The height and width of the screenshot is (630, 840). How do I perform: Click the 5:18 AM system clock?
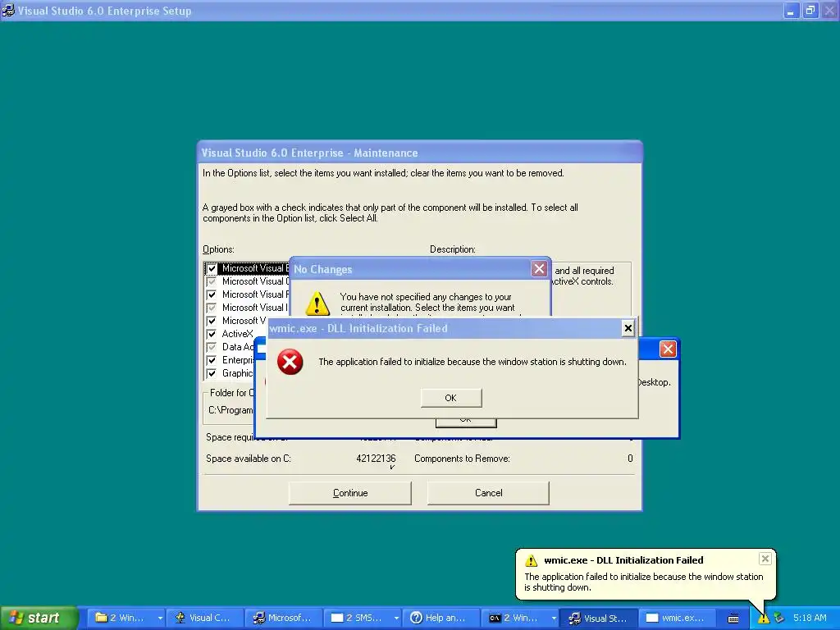810,619
